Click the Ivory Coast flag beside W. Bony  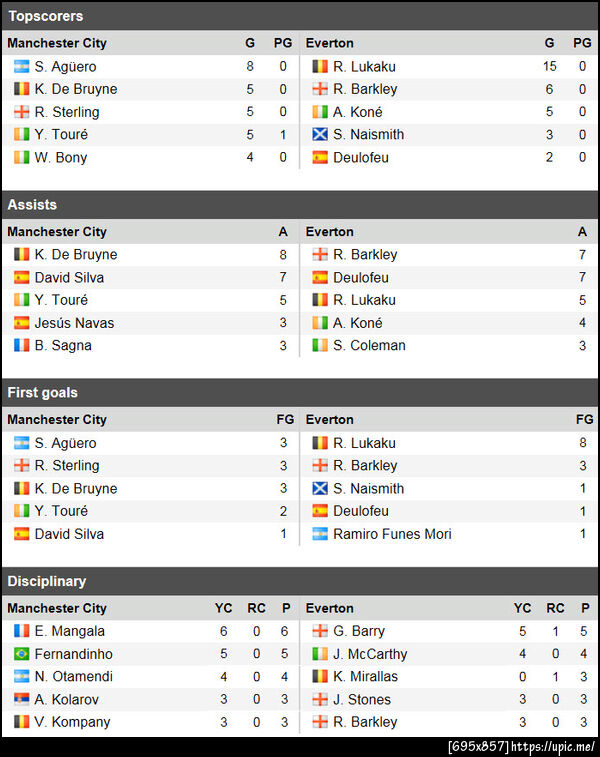[x=21, y=157]
